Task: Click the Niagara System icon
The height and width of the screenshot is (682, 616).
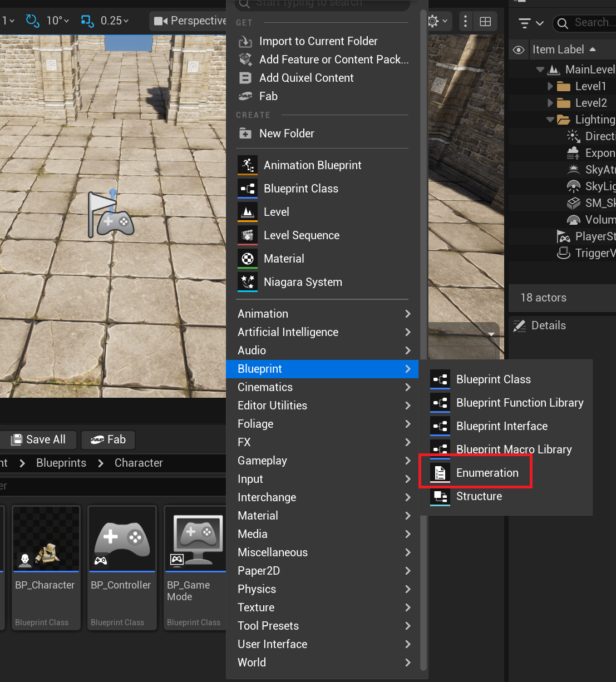Action: point(248,282)
